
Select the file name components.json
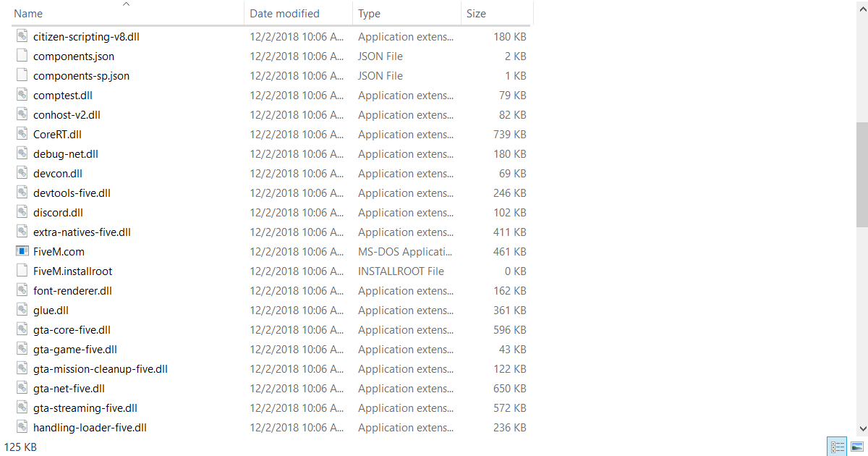pos(74,56)
